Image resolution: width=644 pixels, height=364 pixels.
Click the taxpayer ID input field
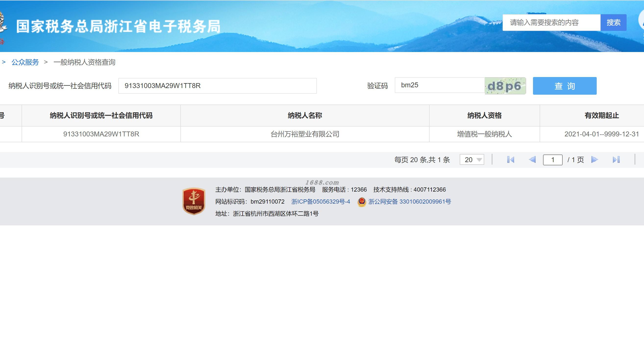tap(217, 86)
